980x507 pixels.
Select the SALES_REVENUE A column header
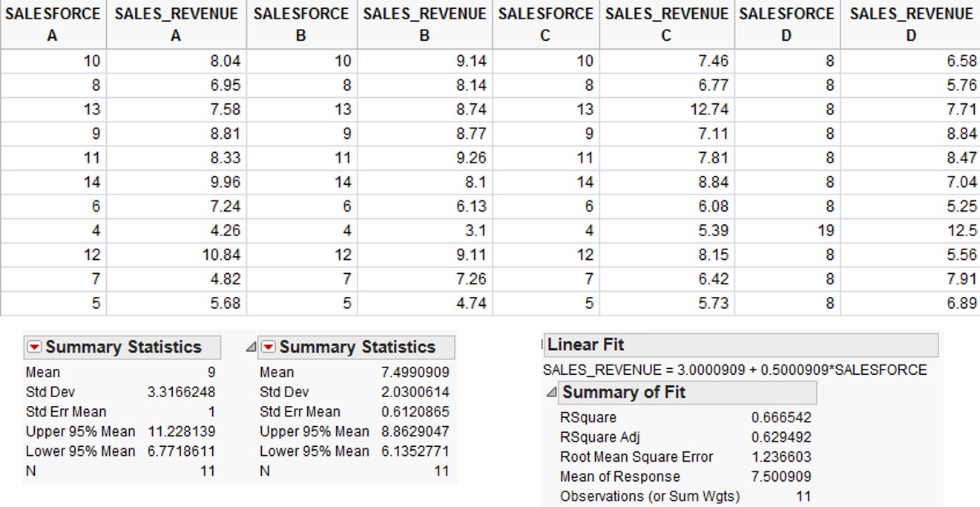(x=176, y=24)
